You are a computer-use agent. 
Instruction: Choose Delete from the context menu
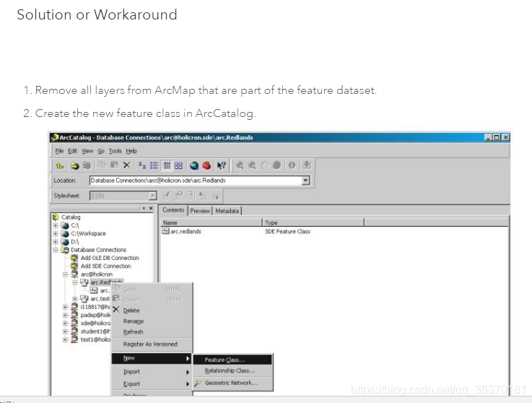click(131, 311)
